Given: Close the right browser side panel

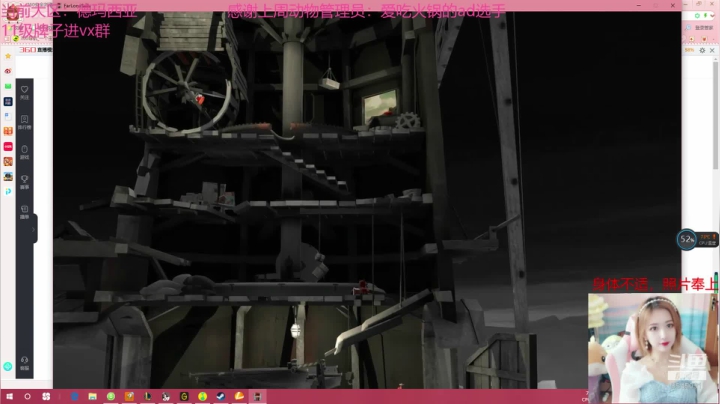Looking at the screenshot, I should 712,50.
